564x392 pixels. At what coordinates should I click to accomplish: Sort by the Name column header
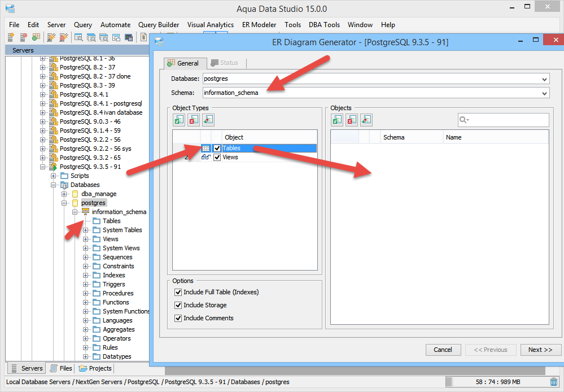495,137
